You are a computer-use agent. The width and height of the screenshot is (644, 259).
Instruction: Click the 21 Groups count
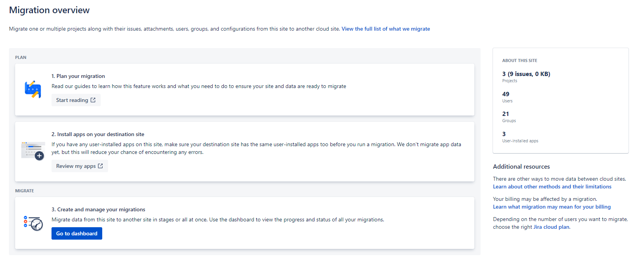point(506,114)
